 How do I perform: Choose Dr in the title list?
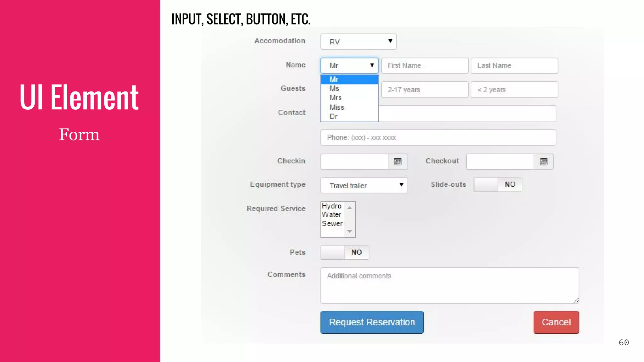349,117
